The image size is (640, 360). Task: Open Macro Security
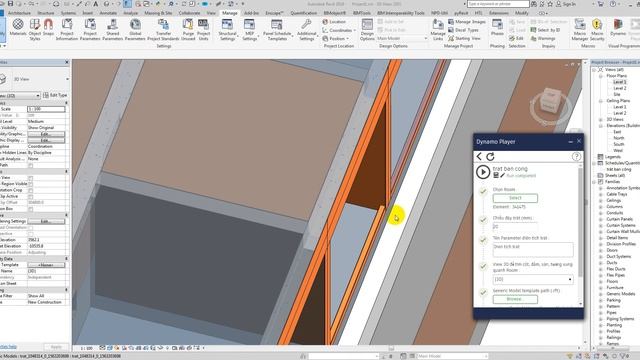point(597,29)
